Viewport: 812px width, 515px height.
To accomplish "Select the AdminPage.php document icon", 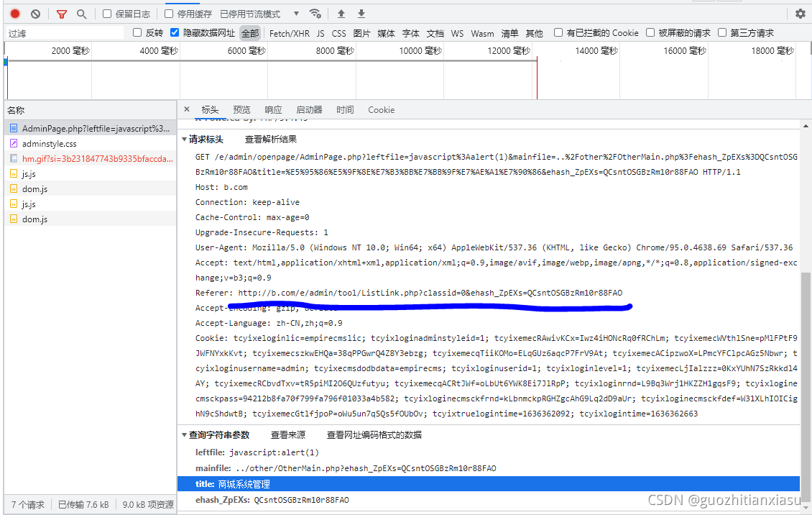I will [14, 129].
